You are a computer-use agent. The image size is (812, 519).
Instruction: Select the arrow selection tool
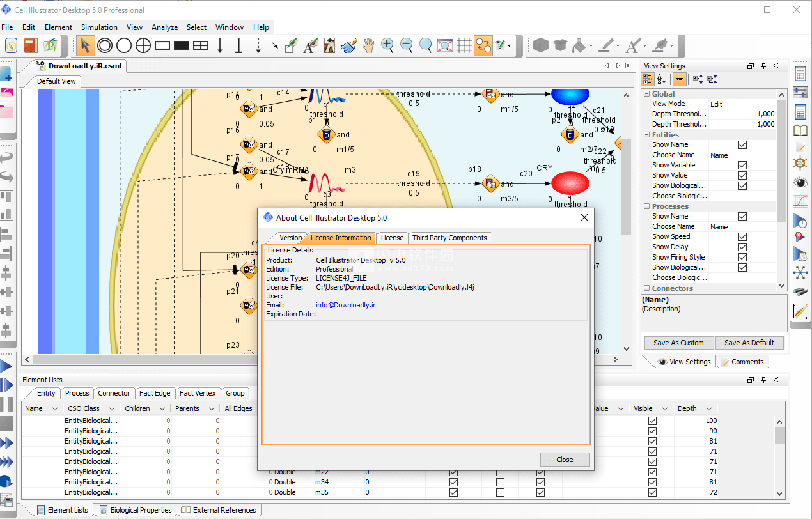click(86, 45)
